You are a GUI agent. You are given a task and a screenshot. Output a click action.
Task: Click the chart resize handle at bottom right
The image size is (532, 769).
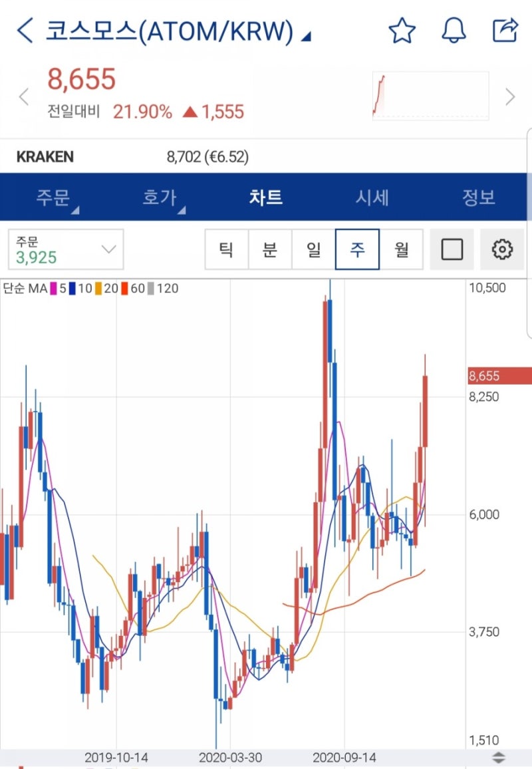point(498,757)
